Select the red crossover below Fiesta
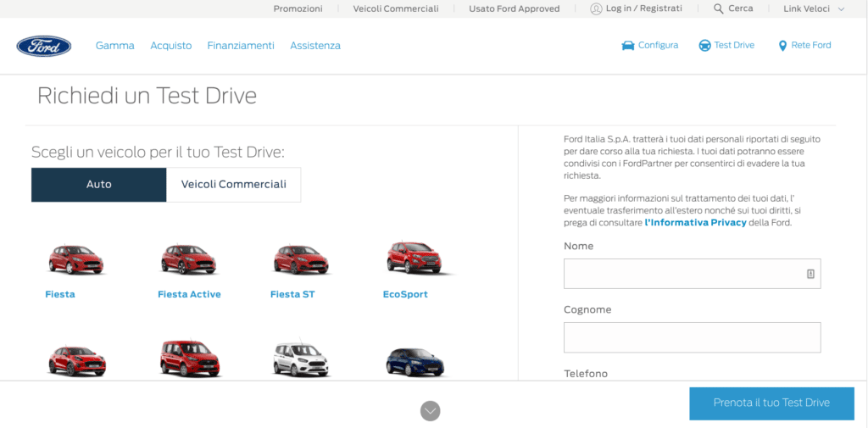The height and width of the screenshot is (428, 868). [x=77, y=360]
